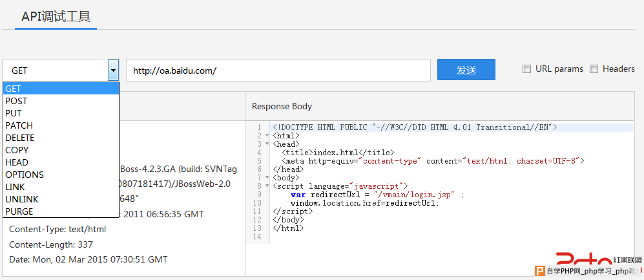Click the URL input field
The image size is (644, 280).
pyautogui.click(x=278, y=70)
